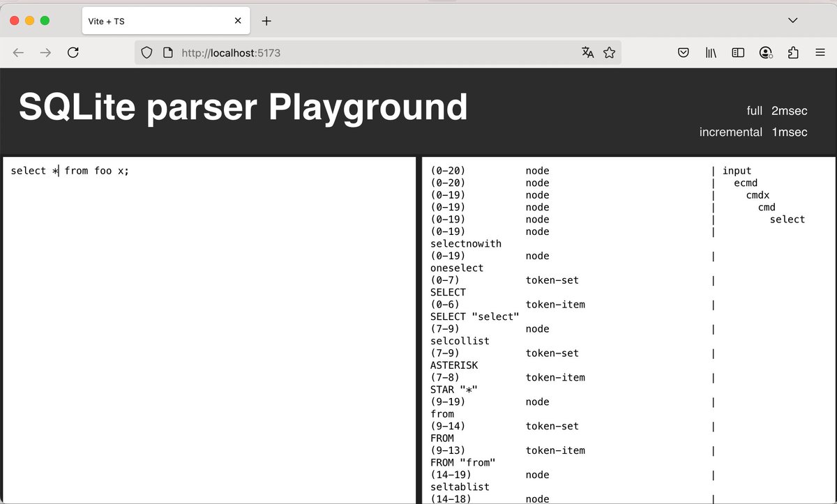Click the (0-6) token-item row
This screenshot has width=837, height=504.
tap(573, 305)
